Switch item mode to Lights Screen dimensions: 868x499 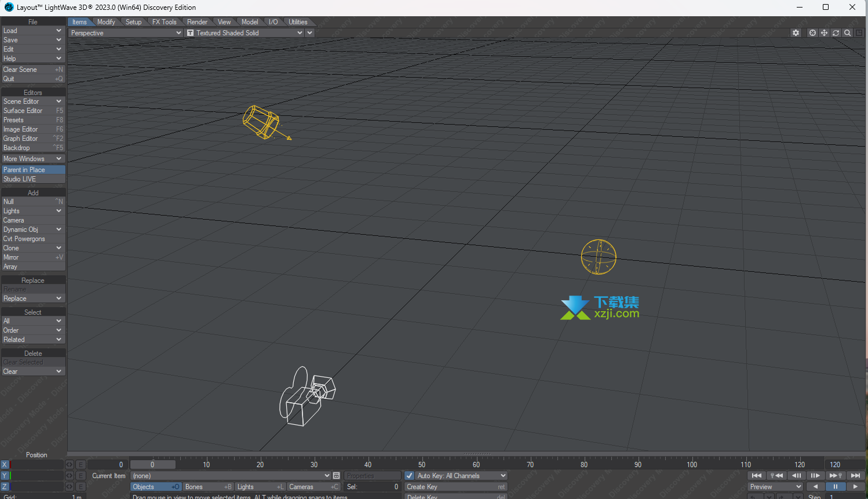pyautogui.click(x=260, y=487)
